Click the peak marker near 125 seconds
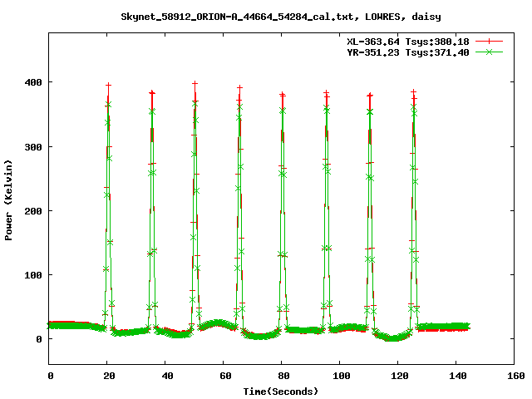Viewport: 532px width, 399px height. (413, 92)
